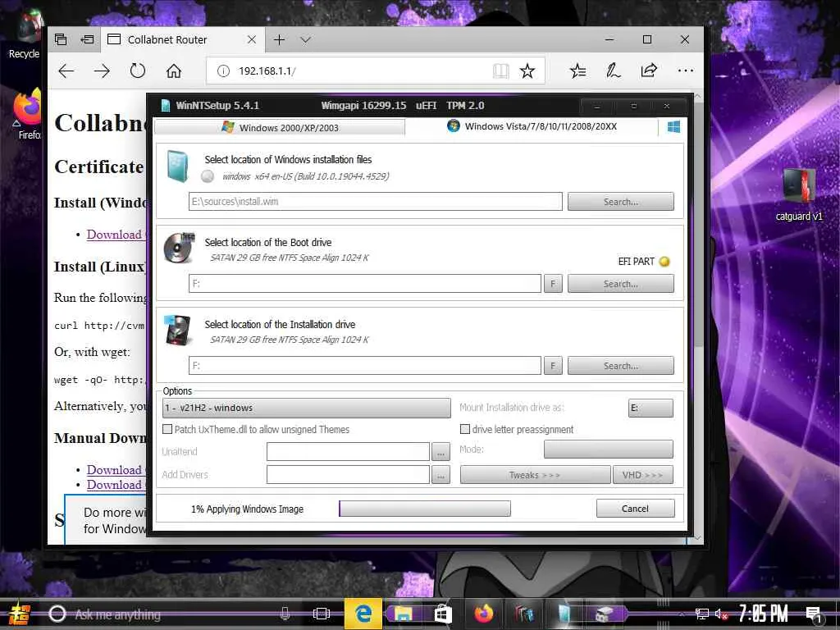
Task: Click the Boot drive path field
Action: coord(365,283)
